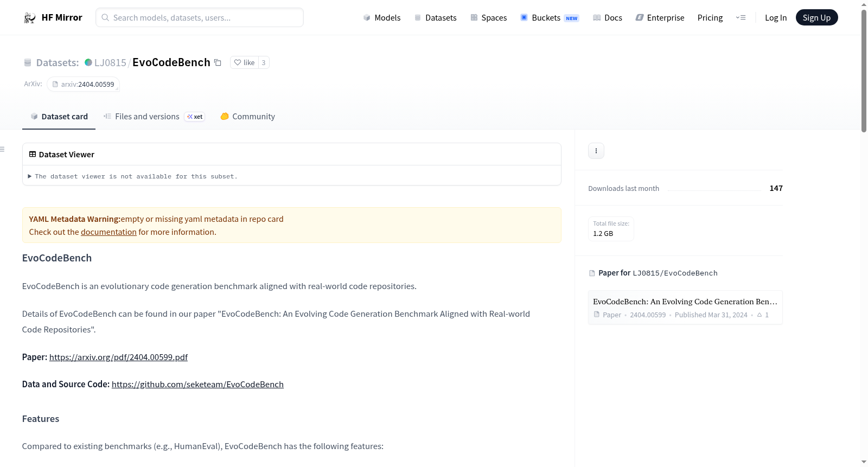Open the three-dot options menu
Image resolution: width=868 pixels, height=467 pixels.
tap(596, 151)
